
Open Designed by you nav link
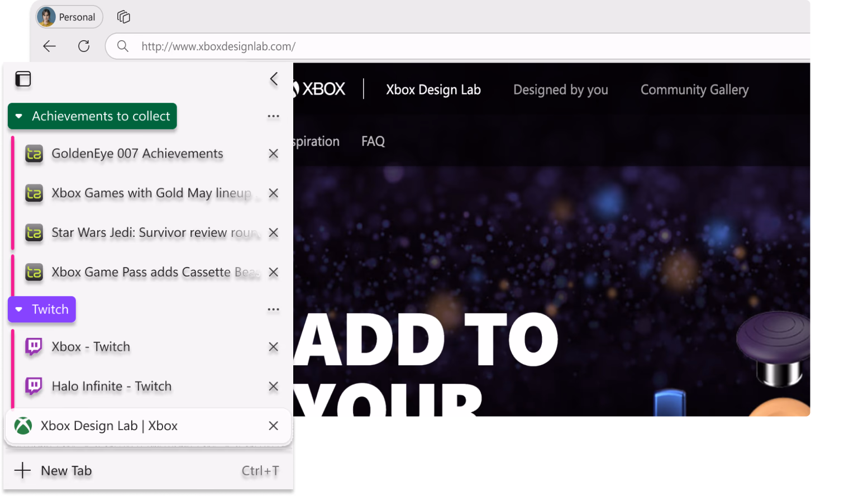[561, 90]
